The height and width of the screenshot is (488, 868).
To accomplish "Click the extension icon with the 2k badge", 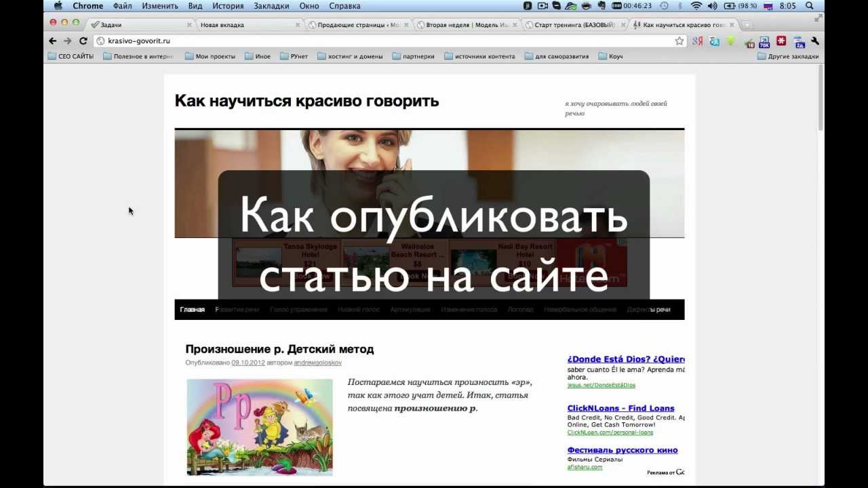I will coord(799,41).
